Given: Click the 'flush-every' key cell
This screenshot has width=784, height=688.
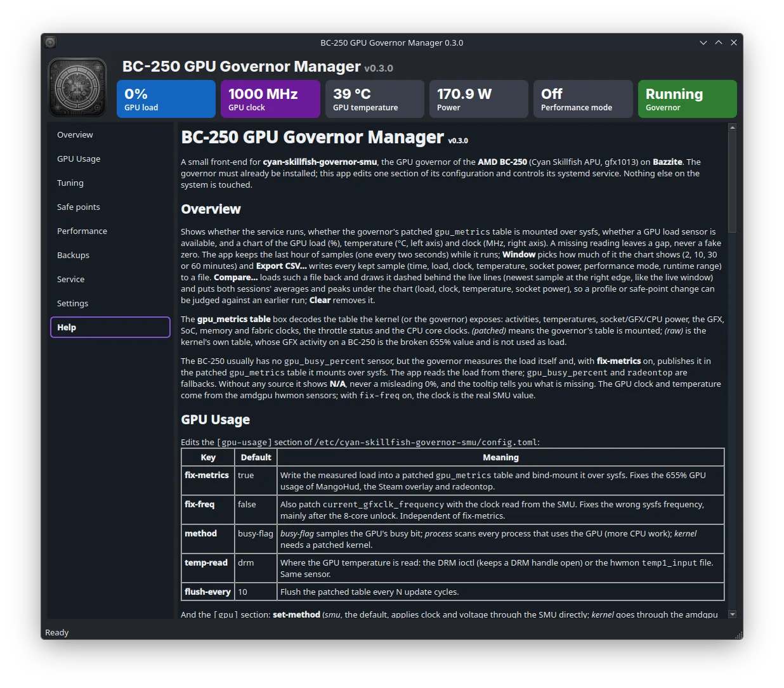Looking at the screenshot, I should [x=208, y=592].
